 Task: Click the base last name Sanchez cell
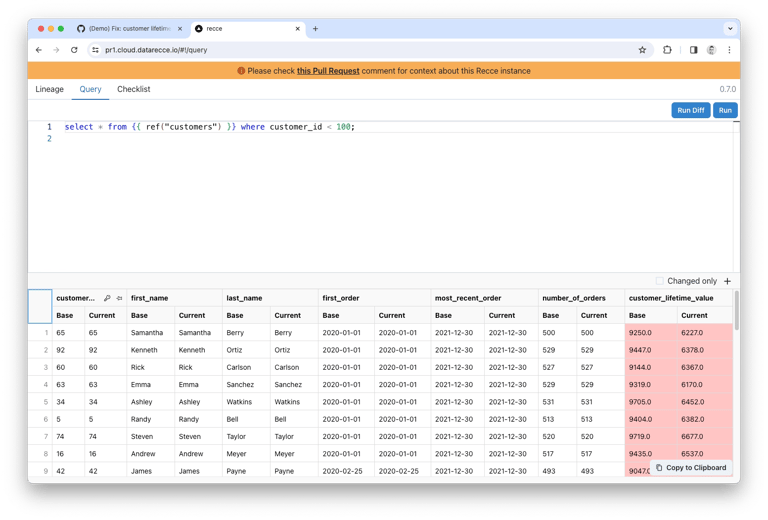tap(246, 385)
